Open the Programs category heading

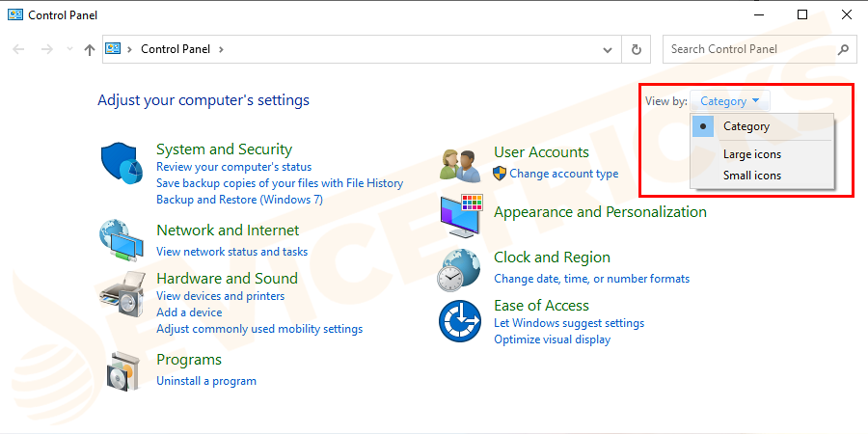tap(189, 360)
